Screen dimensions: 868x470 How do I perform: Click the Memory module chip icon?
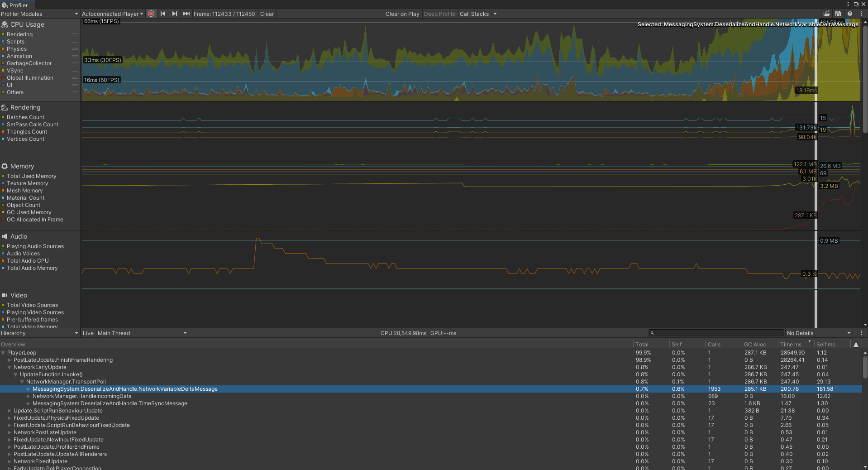point(5,166)
